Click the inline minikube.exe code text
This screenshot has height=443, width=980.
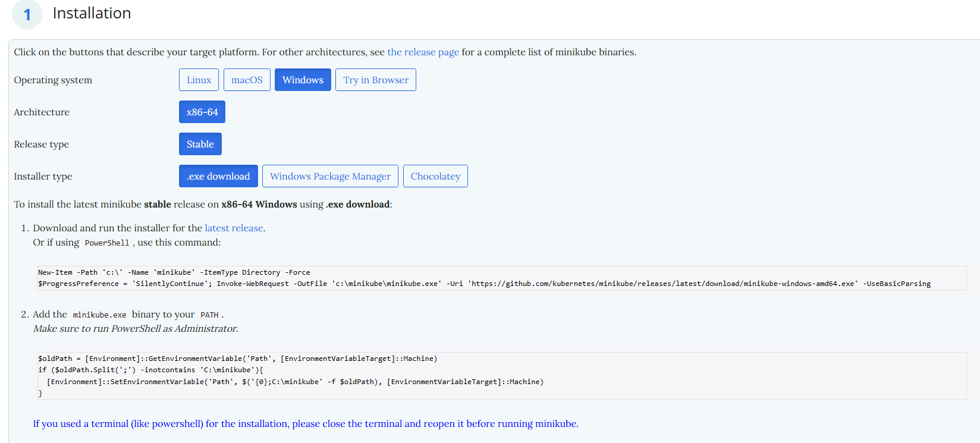99,315
